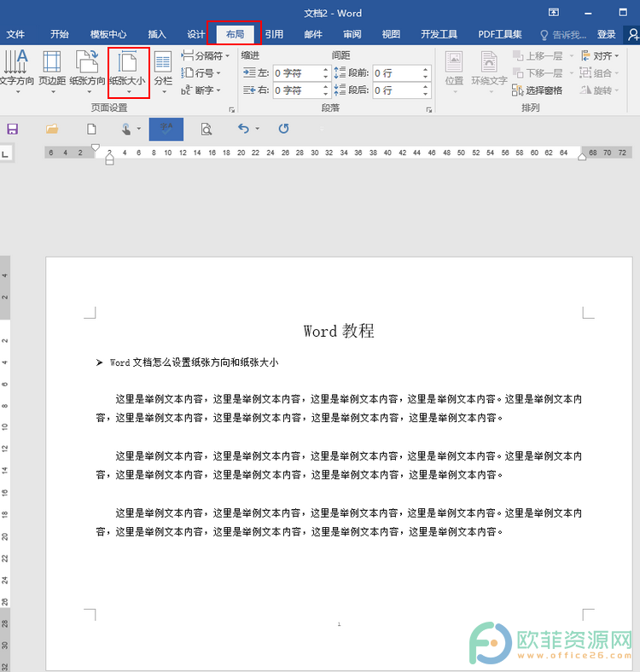640x672 pixels.
Task: Decrease right indent with down stepper arrow
Action: (326, 95)
